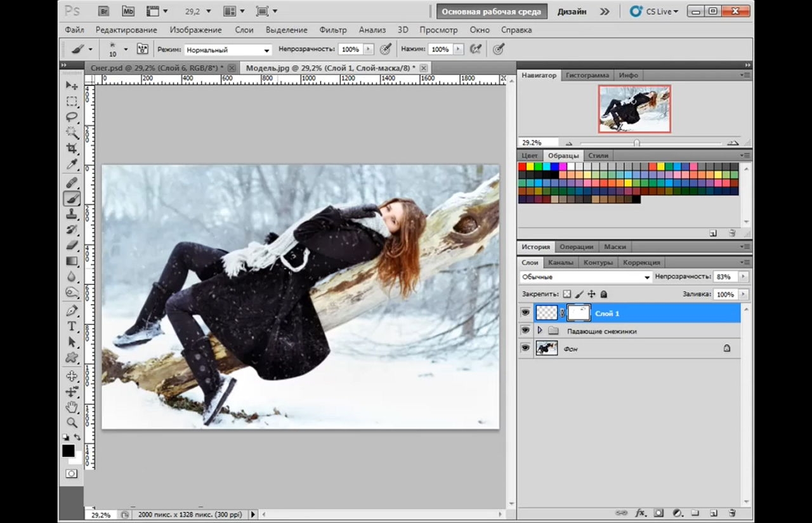Hide the Падающие снежинки group
This screenshot has height=523, width=812.
[x=525, y=331]
